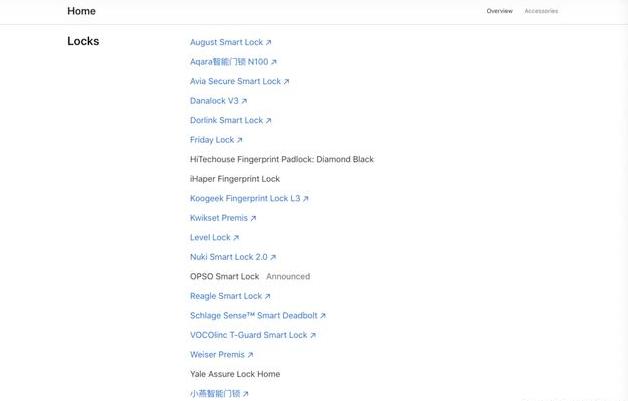Open the Aqara N100 lock link
The image size is (628, 401).
233,62
